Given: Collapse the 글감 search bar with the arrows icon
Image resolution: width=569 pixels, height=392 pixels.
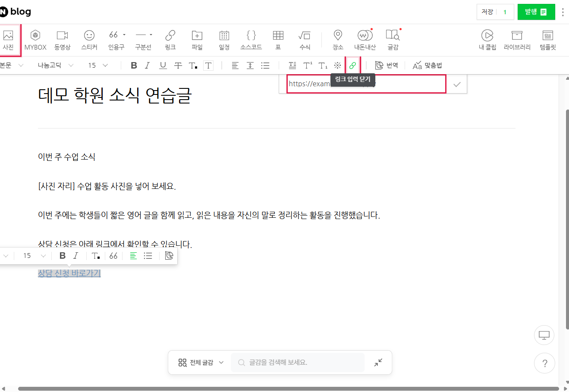Looking at the screenshot, I should coord(378,363).
